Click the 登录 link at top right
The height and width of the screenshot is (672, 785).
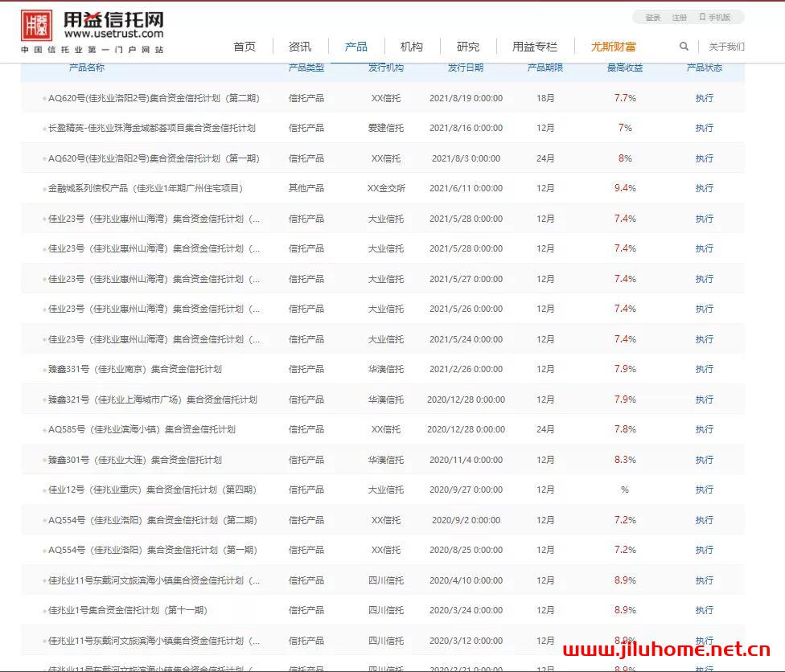click(653, 18)
